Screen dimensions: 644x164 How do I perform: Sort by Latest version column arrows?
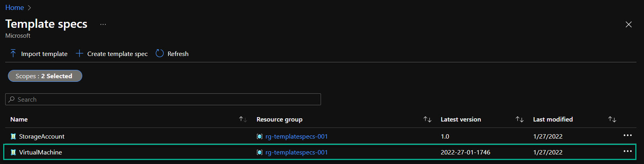pos(519,120)
